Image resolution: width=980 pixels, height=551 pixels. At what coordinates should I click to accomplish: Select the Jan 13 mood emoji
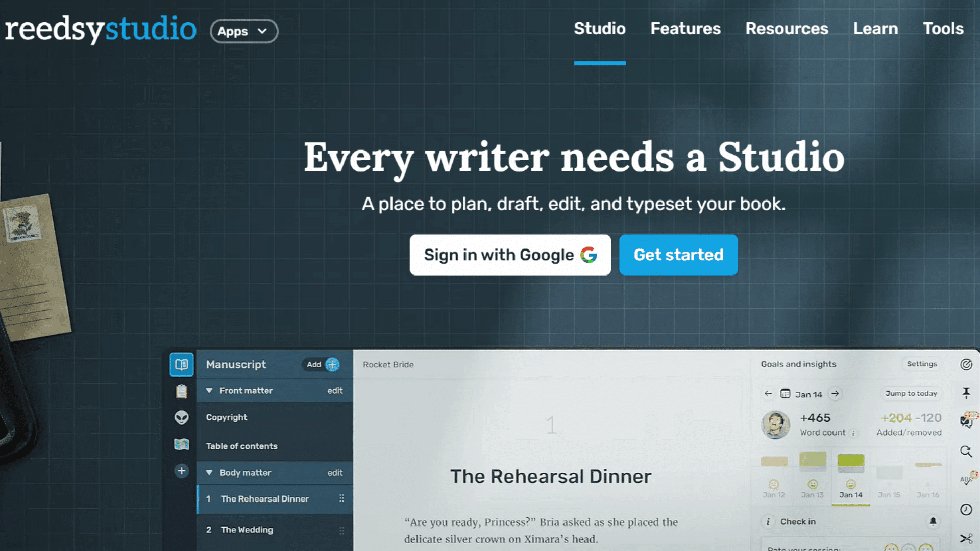813,484
